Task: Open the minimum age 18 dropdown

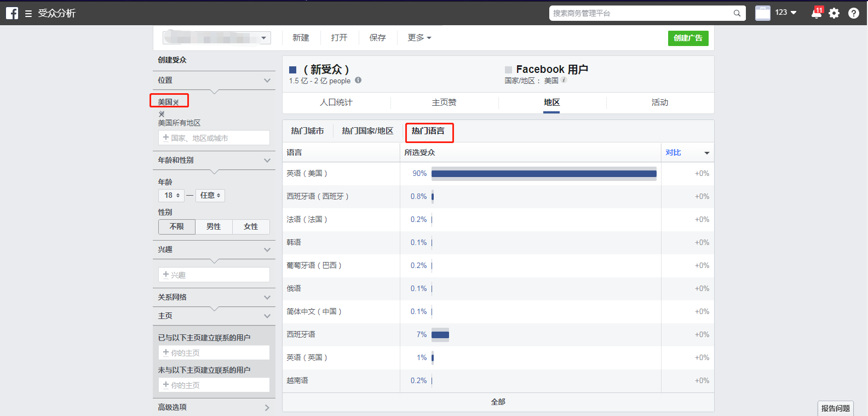Action: coord(172,195)
